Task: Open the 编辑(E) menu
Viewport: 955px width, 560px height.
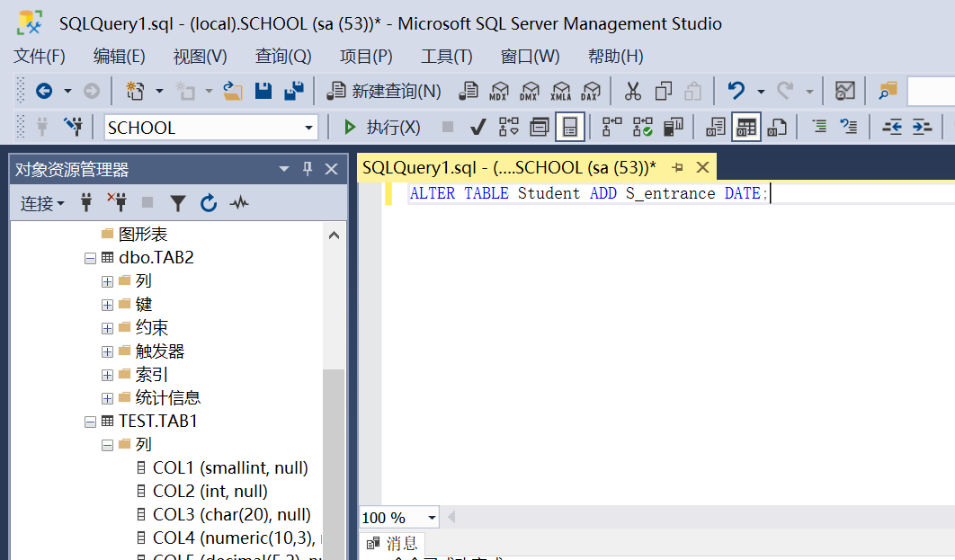Action: pos(119,57)
